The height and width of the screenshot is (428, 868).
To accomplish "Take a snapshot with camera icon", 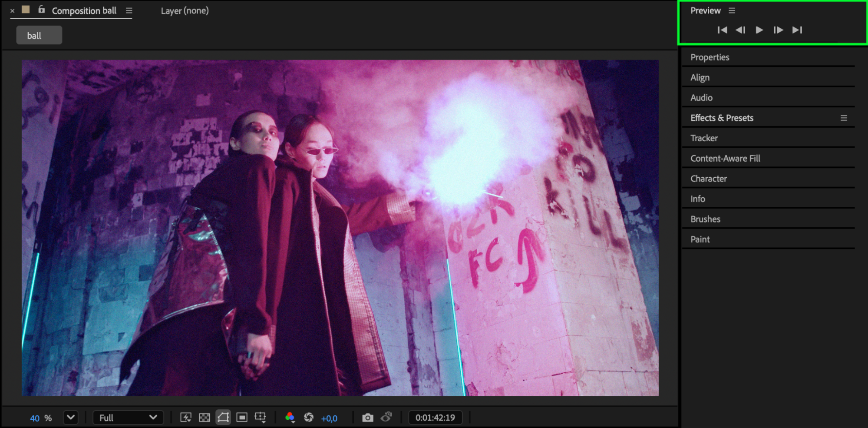I will coord(367,418).
